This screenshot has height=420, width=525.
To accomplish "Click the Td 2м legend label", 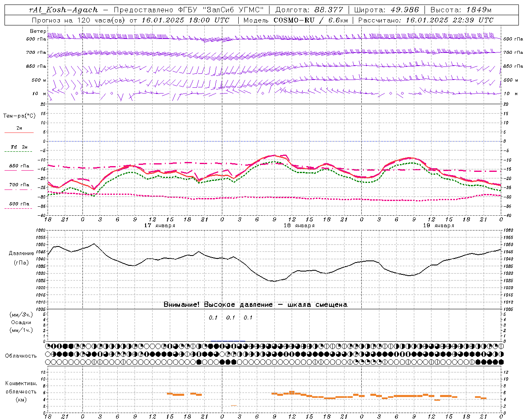I will [x=19, y=147].
